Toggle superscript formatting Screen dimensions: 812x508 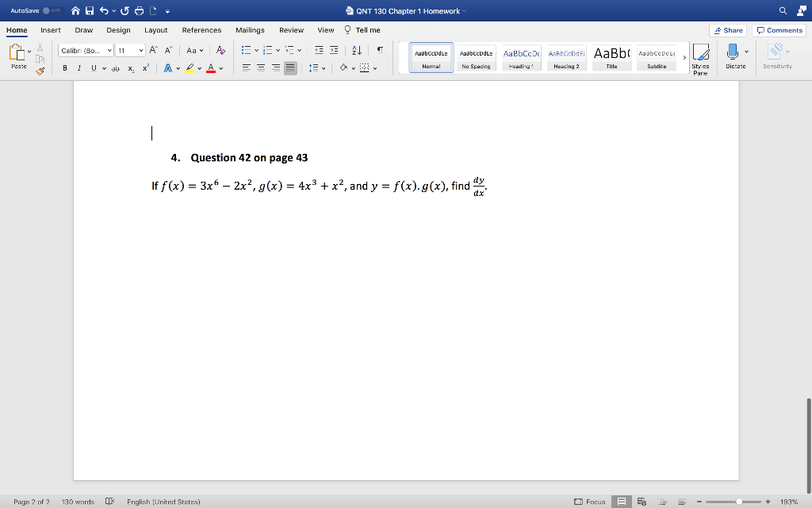coord(144,68)
